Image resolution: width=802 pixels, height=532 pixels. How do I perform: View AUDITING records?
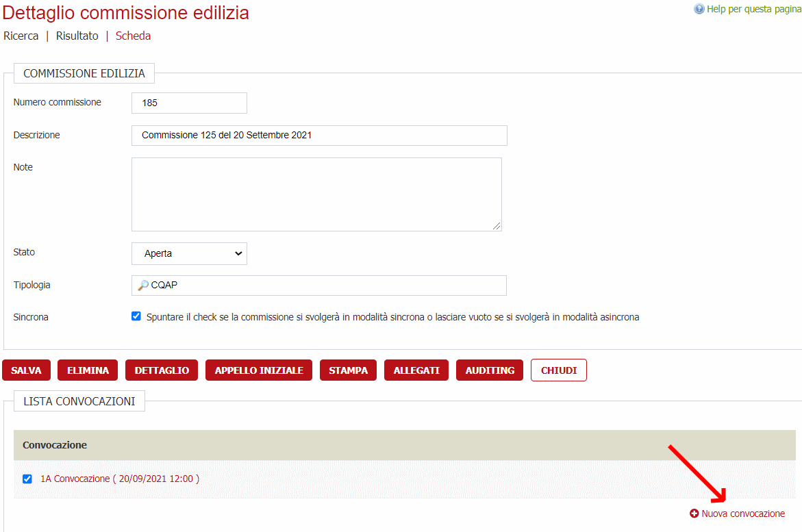(490, 370)
